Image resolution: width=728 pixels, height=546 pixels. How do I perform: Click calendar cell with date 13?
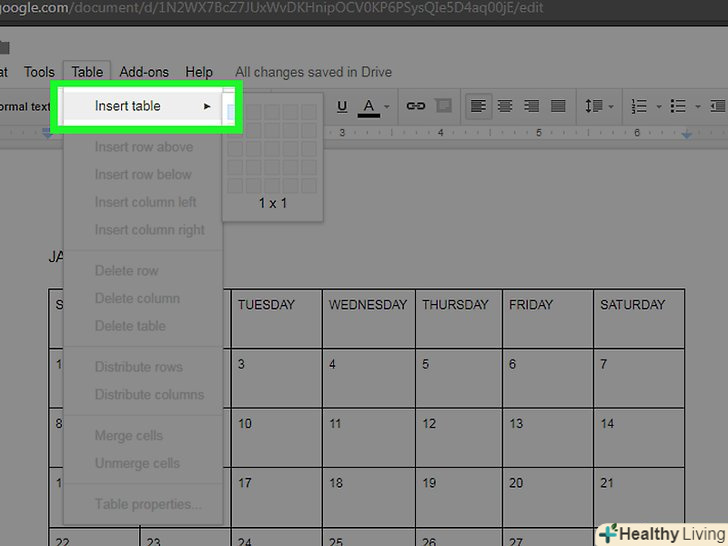pyautogui.click(x=548, y=437)
